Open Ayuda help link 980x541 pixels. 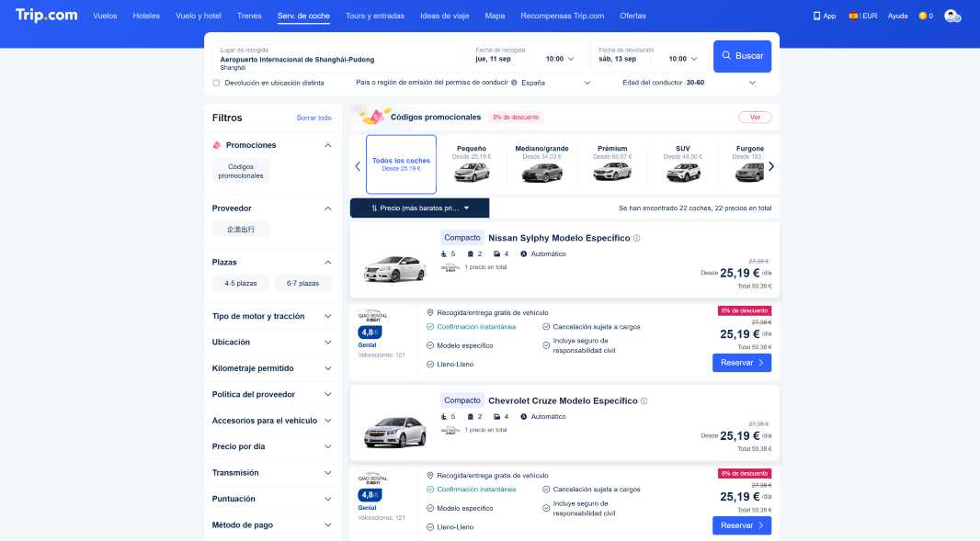[x=897, y=16]
